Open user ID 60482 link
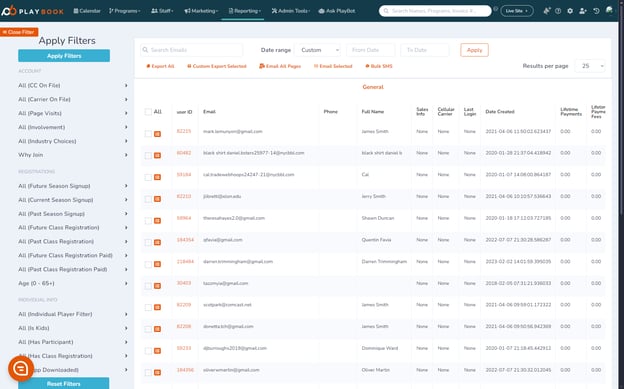This screenshot has height=389, width=624. click(x=184, y=153)
